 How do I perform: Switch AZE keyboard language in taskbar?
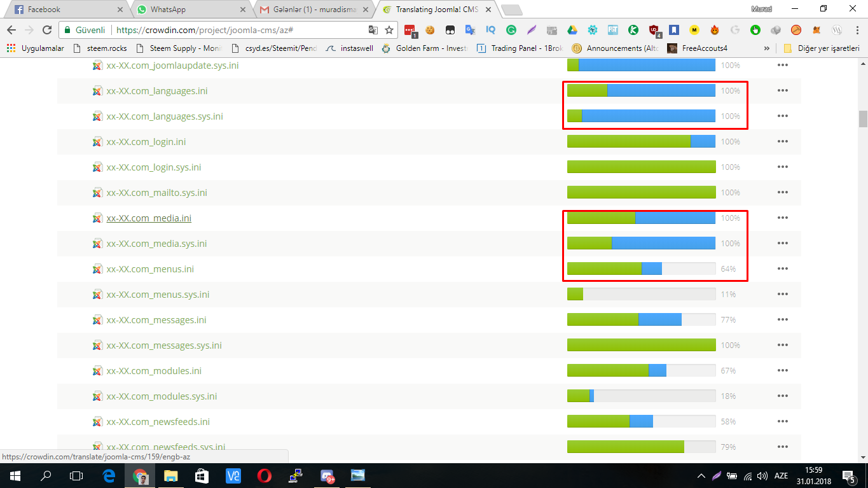pyautogui.click(x=781, y=475)
